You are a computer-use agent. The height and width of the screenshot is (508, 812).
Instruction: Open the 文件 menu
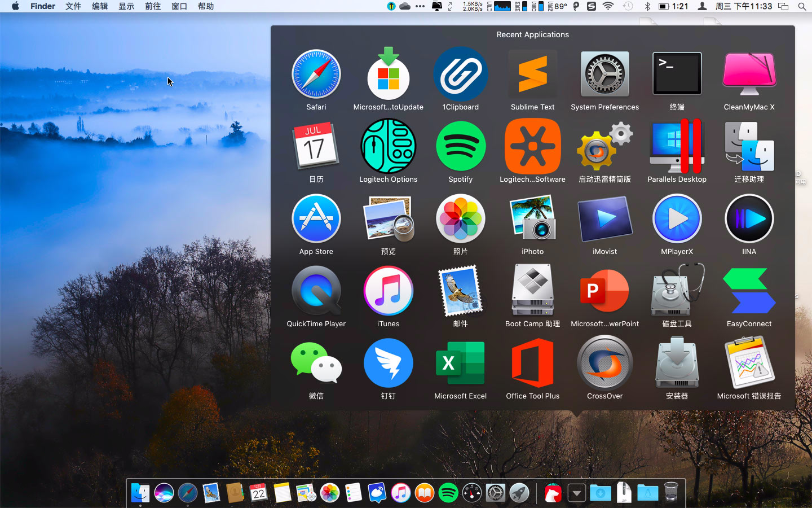click(73, 6)
